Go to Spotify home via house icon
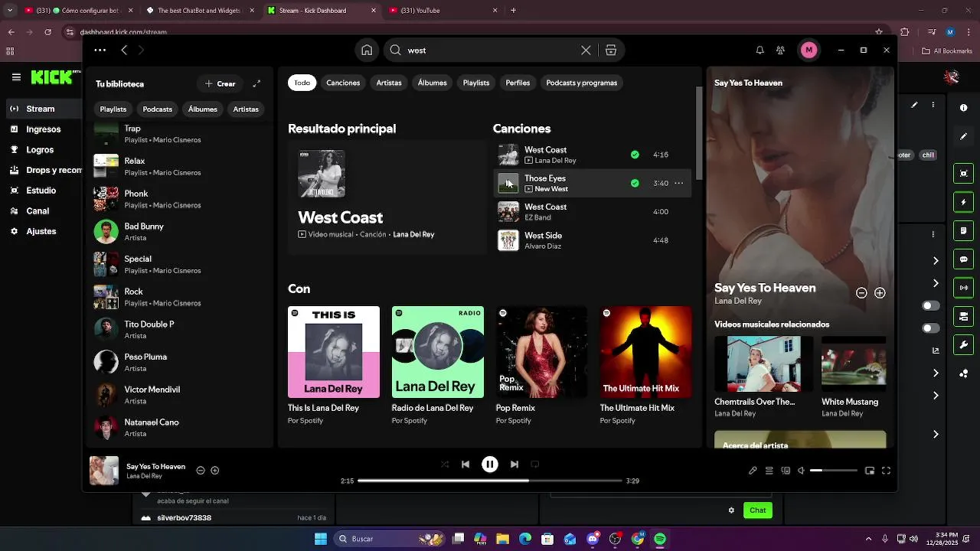The width and height of the screenshot is (980, 551). click(x=367, y=51)
